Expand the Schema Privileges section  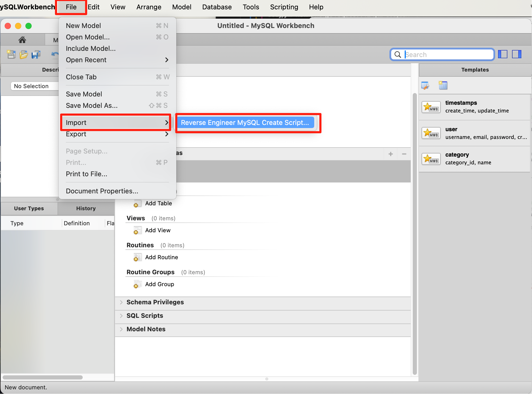click(121, 302)
